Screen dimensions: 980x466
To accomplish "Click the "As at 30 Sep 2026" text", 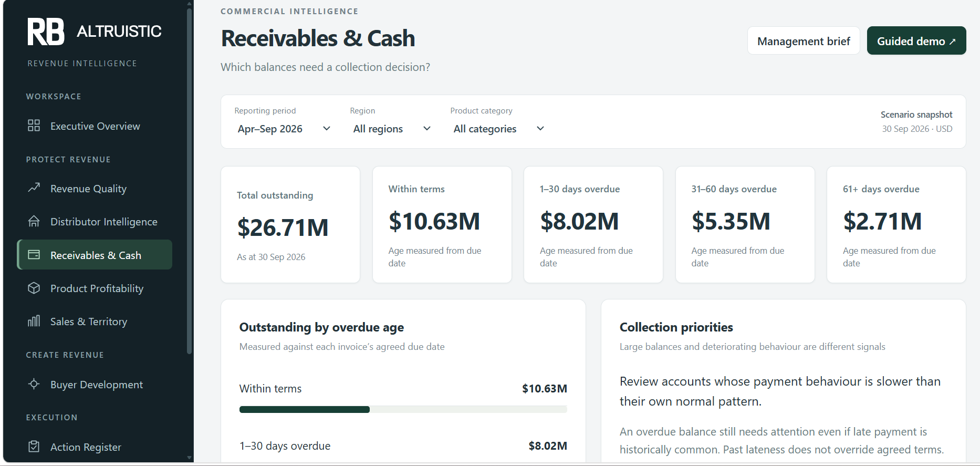I will coord(271,257).
